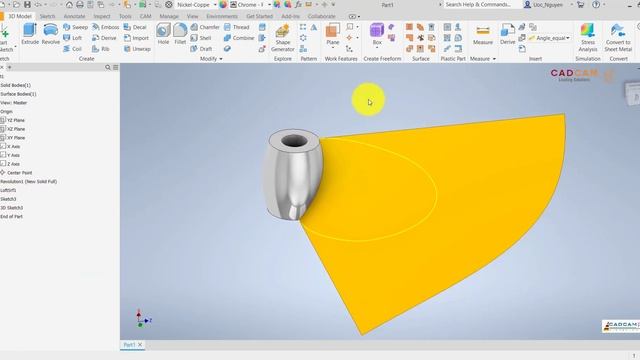Choose the Loft tool
Screen dimensions: 640x360
click(73, 38)
